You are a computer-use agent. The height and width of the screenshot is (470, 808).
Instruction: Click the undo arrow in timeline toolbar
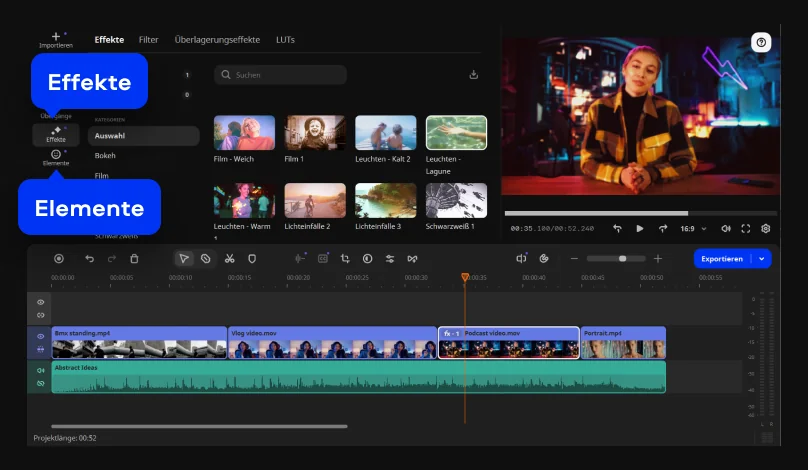(89, 258)
